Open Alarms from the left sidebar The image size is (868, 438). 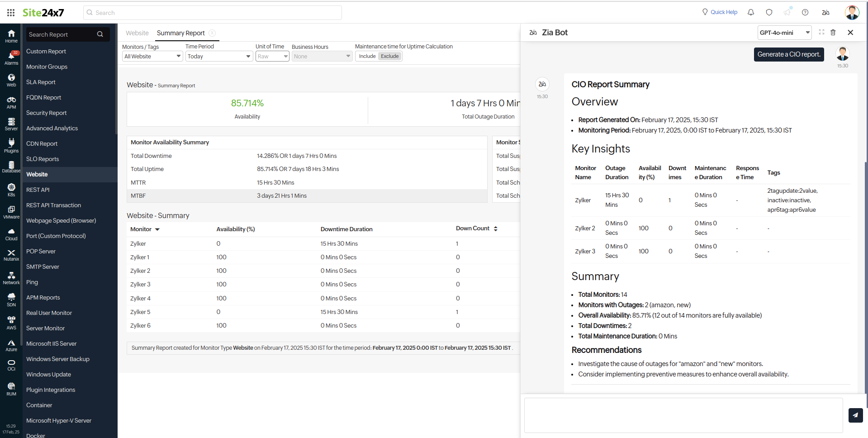pos(11,56)
